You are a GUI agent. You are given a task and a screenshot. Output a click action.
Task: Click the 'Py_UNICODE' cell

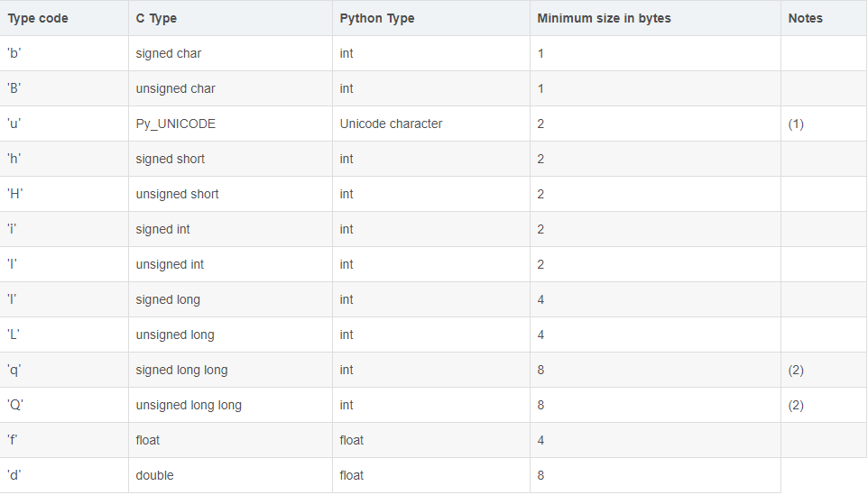pos(176,124)
